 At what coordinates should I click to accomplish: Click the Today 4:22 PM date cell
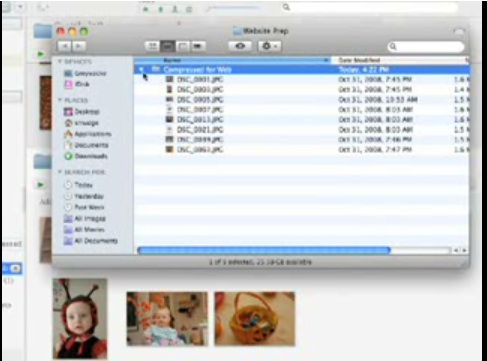point(364,69)
